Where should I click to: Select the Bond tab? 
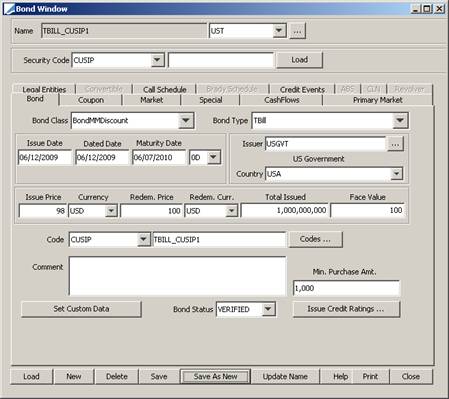[35, 99]
